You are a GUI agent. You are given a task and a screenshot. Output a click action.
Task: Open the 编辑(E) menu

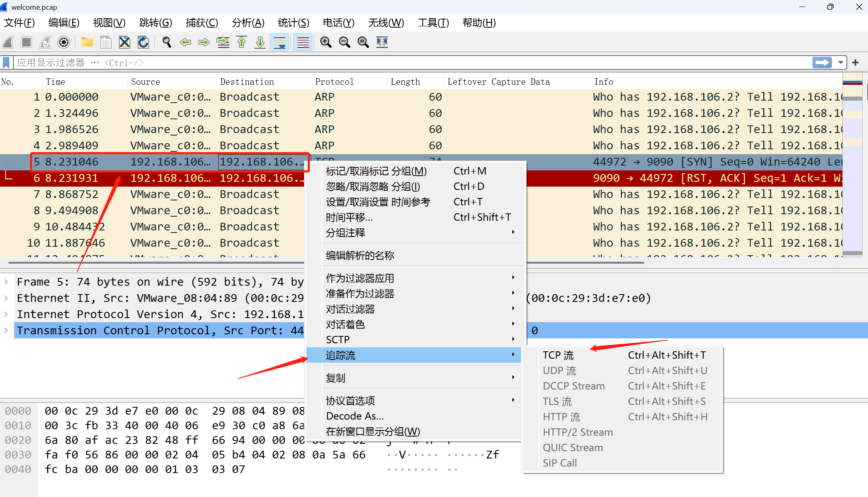click(64, 23)
